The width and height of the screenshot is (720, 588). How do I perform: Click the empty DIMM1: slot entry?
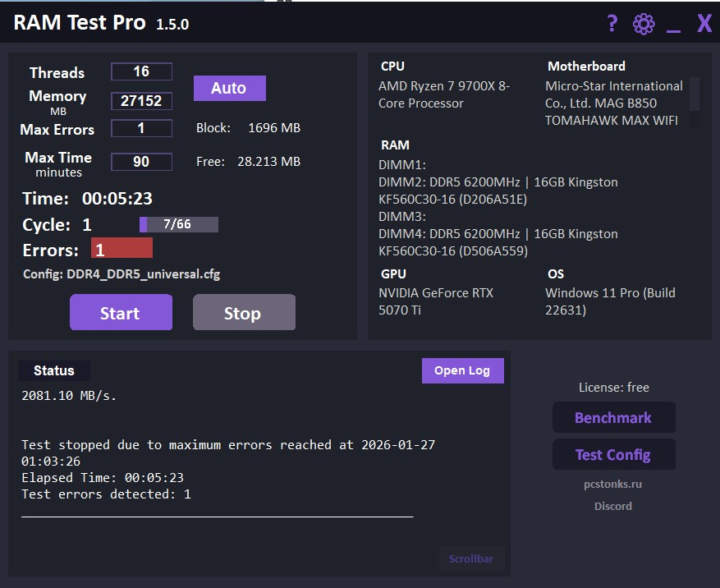(401, 165)
